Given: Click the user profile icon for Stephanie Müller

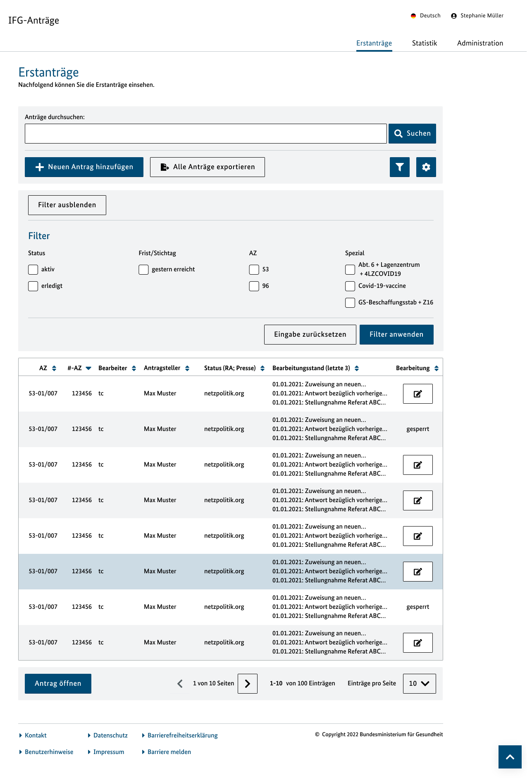Looking at the screenshot, I should click(x=454, y=16).
